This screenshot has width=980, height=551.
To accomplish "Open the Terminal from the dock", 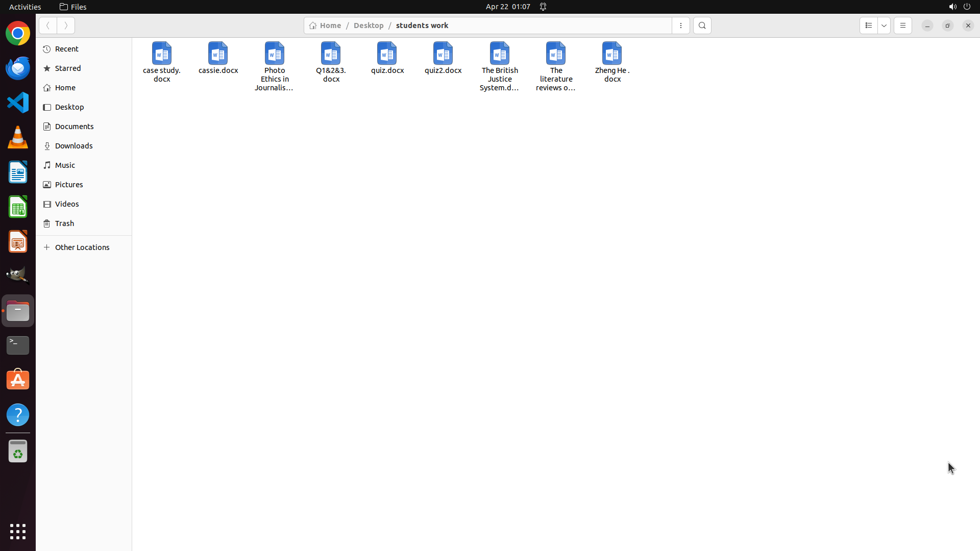I will pos(18,345).
